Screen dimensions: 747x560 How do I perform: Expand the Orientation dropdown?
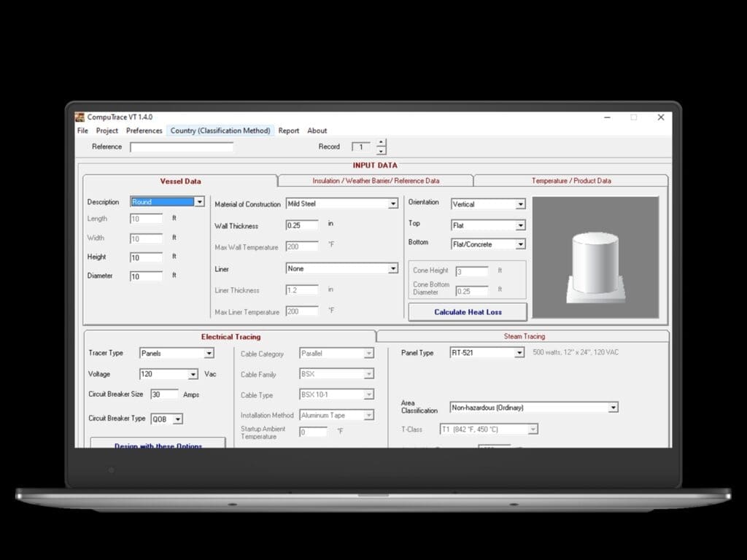coord(520,204)
